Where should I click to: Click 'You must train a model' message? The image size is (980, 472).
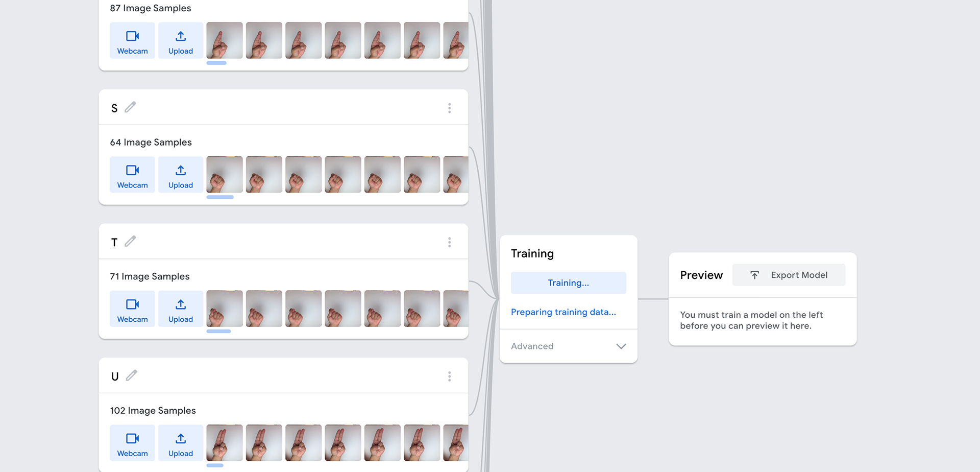(751, 320)
